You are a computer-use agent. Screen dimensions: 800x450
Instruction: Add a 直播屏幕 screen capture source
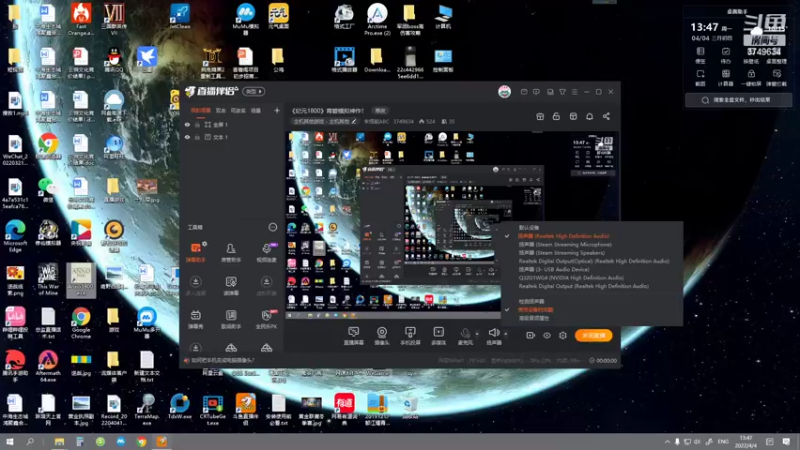coord(353,336)
